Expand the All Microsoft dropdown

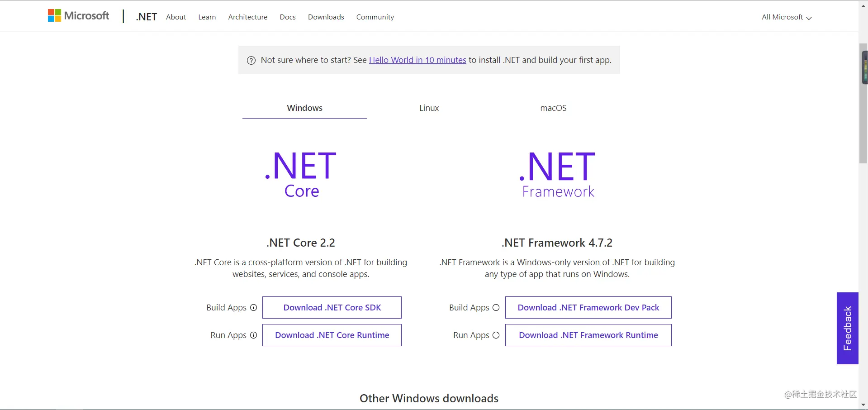tap(787, 17)
